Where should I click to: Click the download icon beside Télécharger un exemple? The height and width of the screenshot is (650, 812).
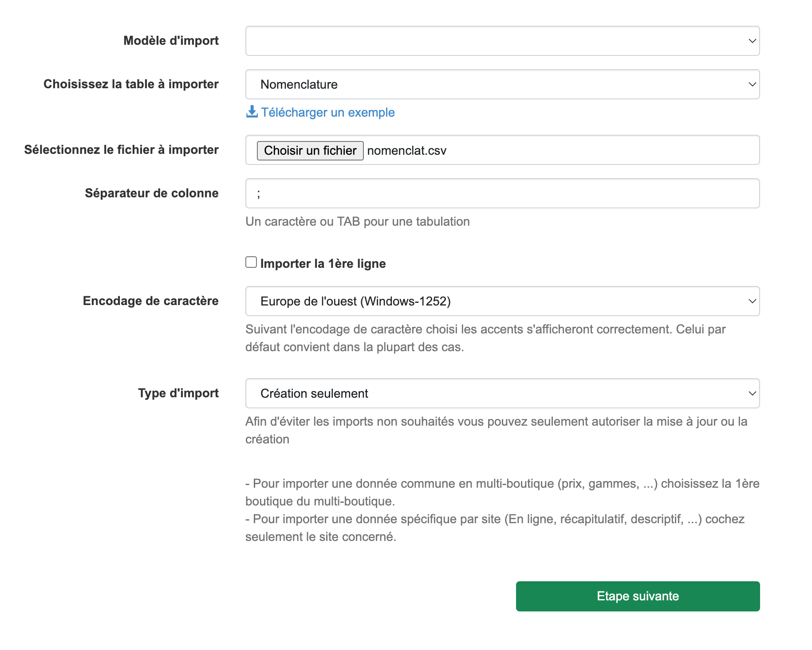click(x=252, y=112)
